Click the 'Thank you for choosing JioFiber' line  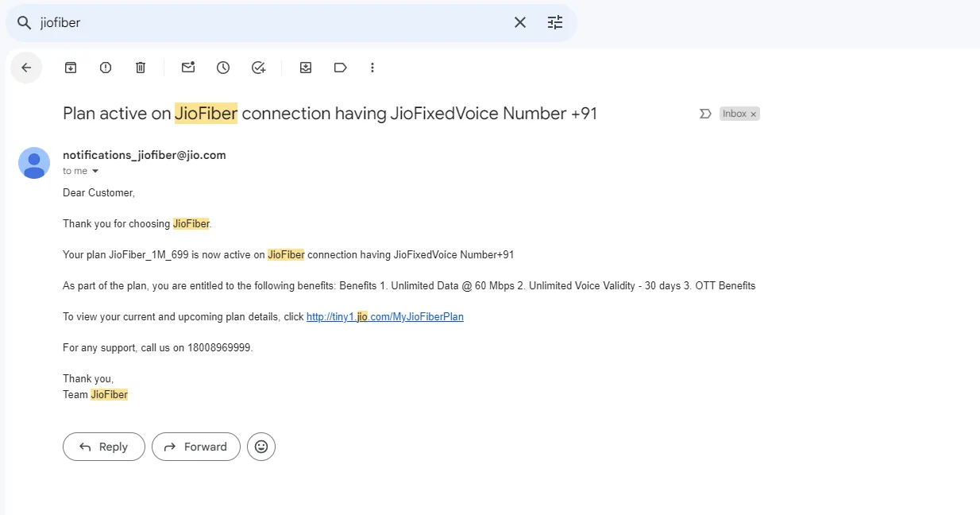tap(137, 223)
